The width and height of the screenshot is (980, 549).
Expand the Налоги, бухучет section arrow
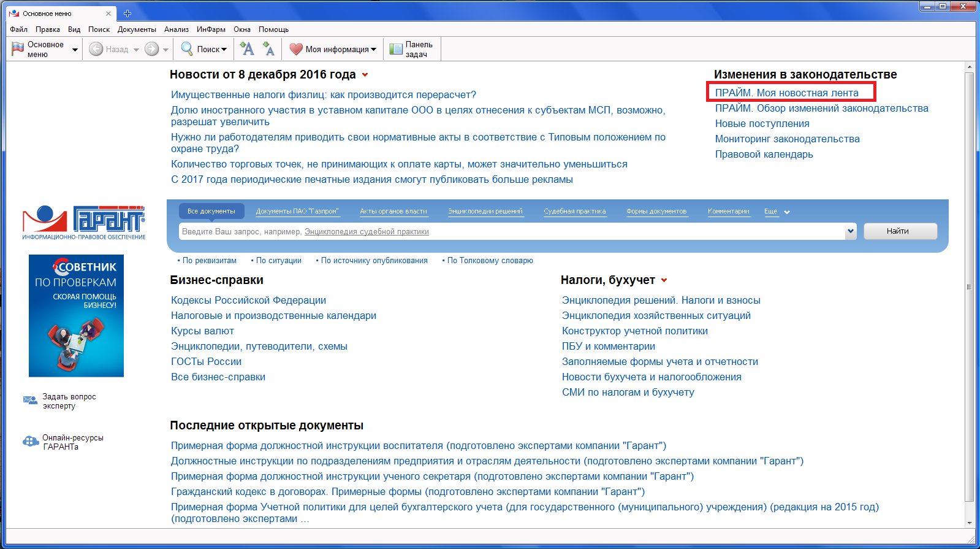coord(664,280)
